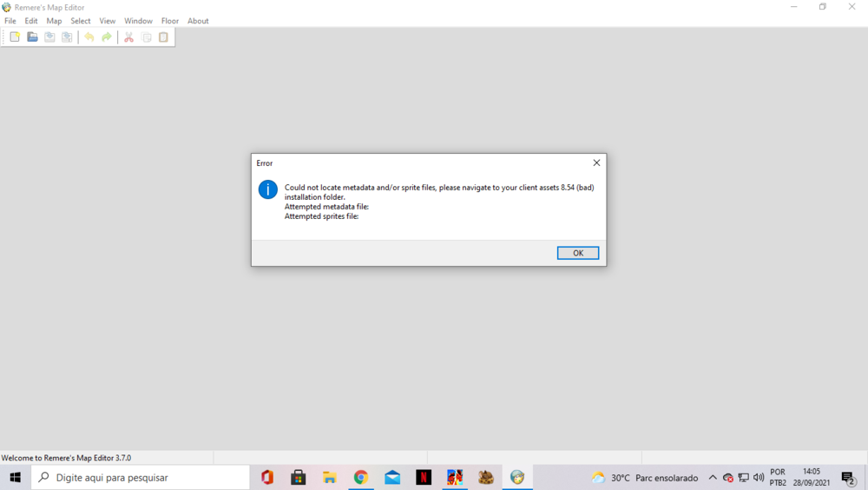
Task: Open the notification center icon
Action: 848,477
